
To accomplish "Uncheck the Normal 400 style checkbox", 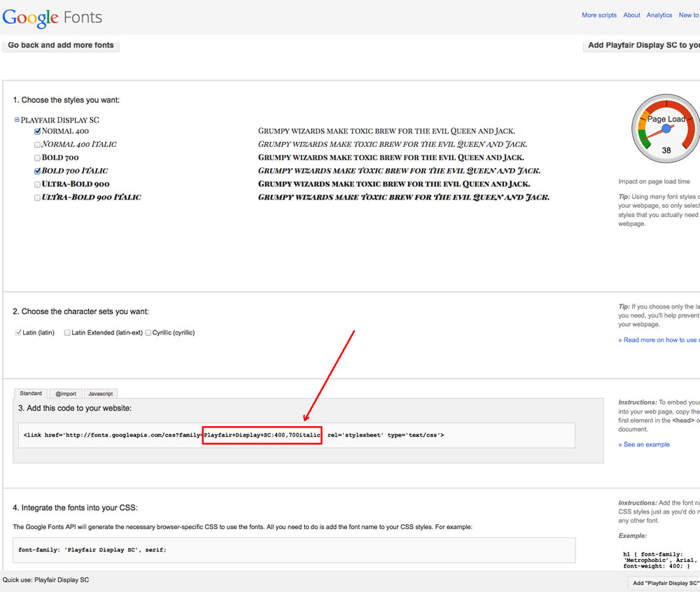I will tap(38, 131).
